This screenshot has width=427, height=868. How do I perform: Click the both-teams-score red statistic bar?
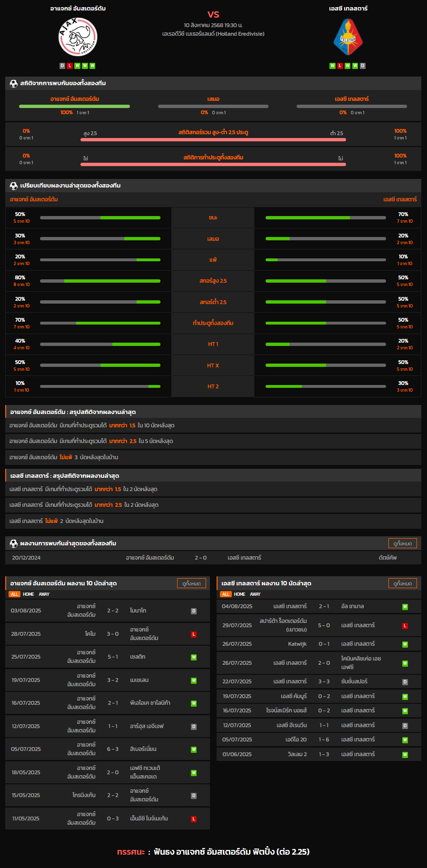213,164
